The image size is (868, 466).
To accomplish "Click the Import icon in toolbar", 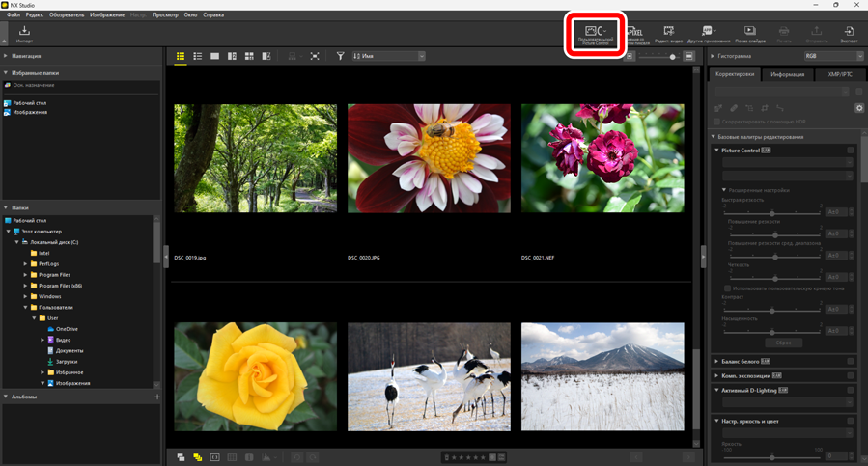I will pos(24,35).
